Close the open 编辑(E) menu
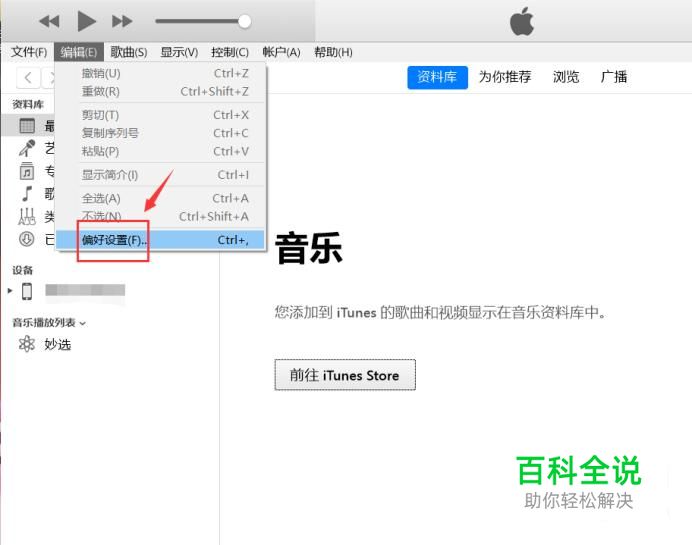692x545 pixels. point(79,52)
